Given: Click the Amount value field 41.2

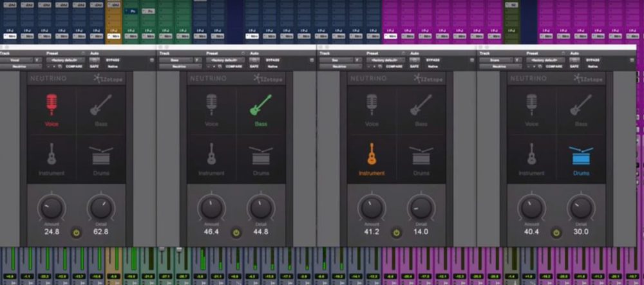Looking at the screenshot, I should tap(372, 232).
